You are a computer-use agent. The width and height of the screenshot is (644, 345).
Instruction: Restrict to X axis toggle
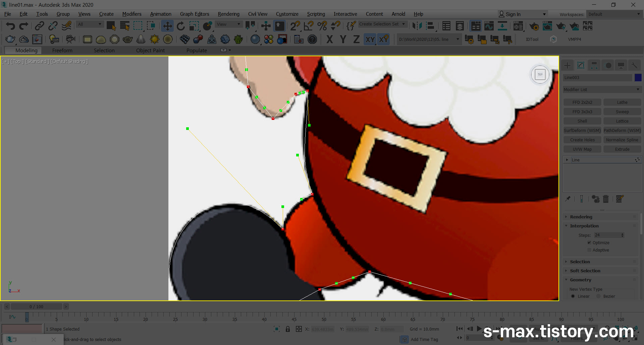pos(329,40)
